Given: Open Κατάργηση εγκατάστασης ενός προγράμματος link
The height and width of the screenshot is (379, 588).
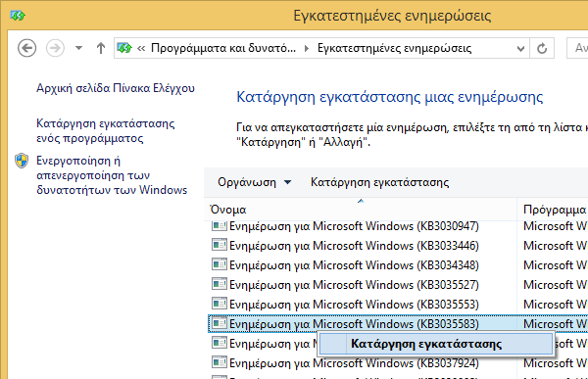Looking at the screenshot, I should 106,131.
